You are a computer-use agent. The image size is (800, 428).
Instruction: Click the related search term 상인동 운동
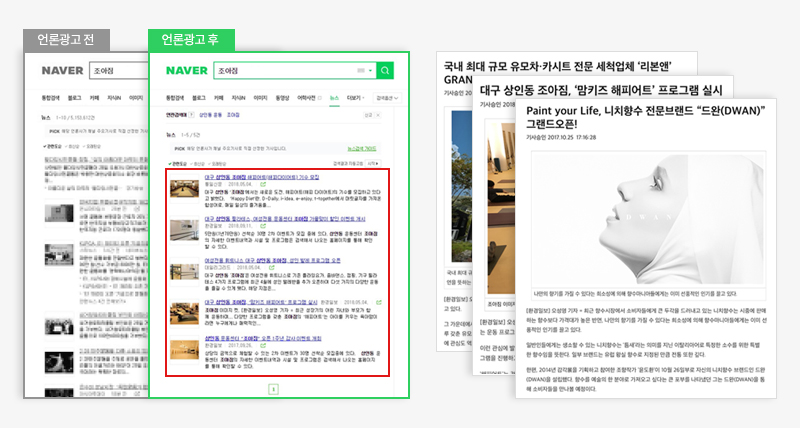(x=210, y=115)
